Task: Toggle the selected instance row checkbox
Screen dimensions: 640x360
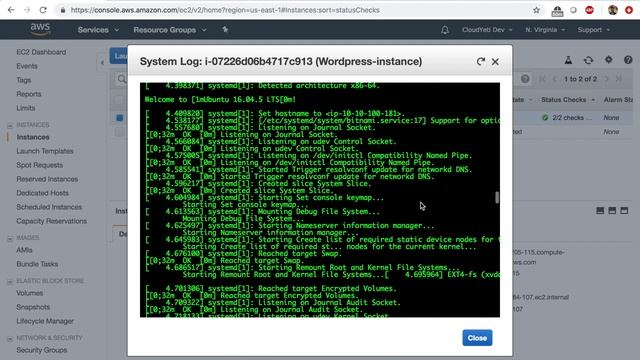Action: coord(120,118)
